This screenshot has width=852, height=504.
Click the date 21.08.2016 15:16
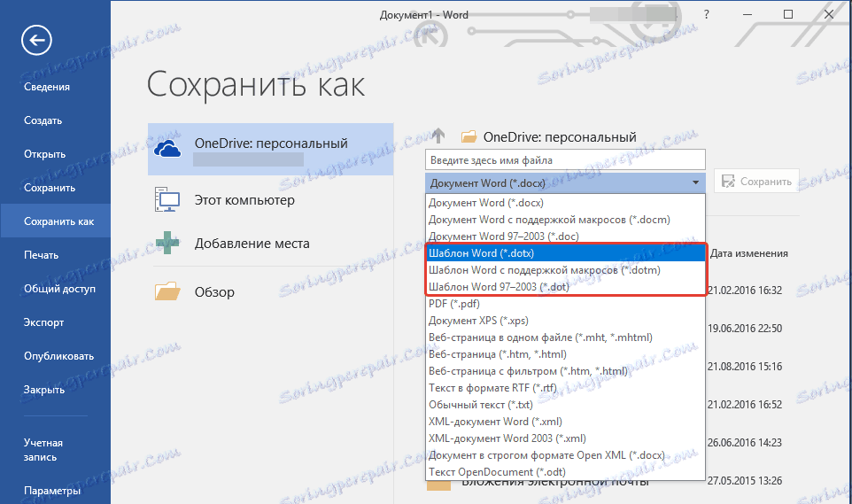pos(745,367)
